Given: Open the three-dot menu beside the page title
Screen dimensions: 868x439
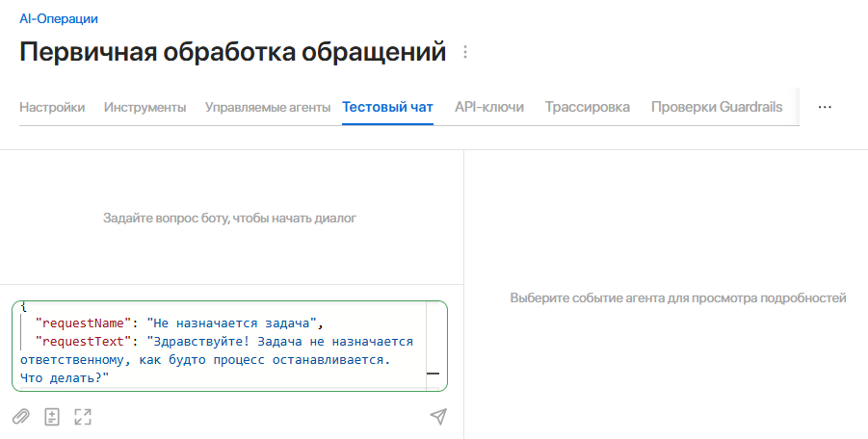Looking at the screenshot, I should tap(465, 52).
